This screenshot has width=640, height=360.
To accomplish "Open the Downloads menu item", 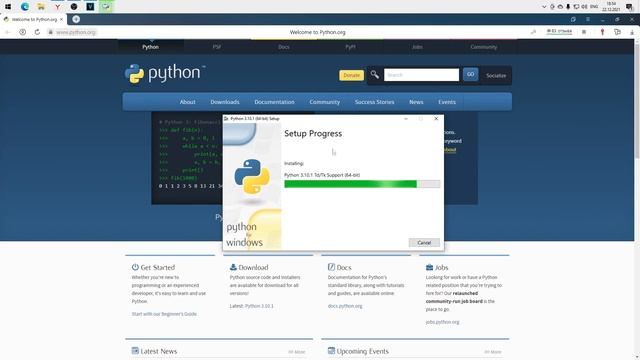I will 225,102.
